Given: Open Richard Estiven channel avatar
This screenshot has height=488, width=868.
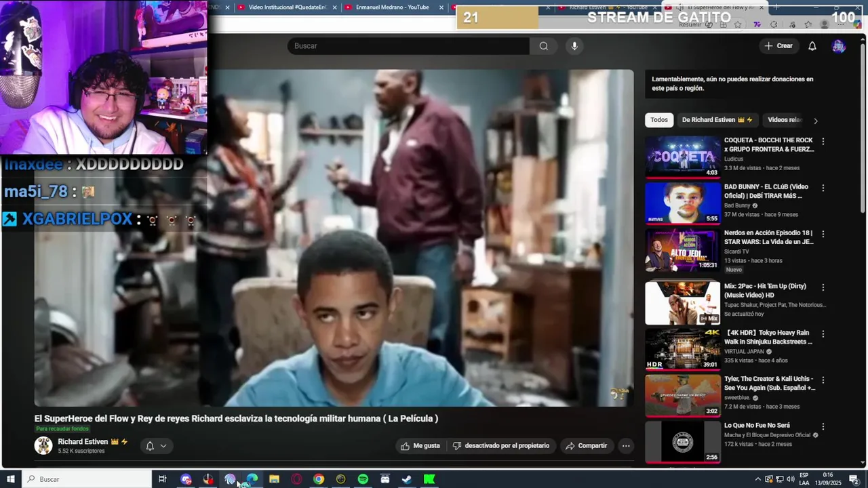Looking at the screenshot, I should click(43, 445).
